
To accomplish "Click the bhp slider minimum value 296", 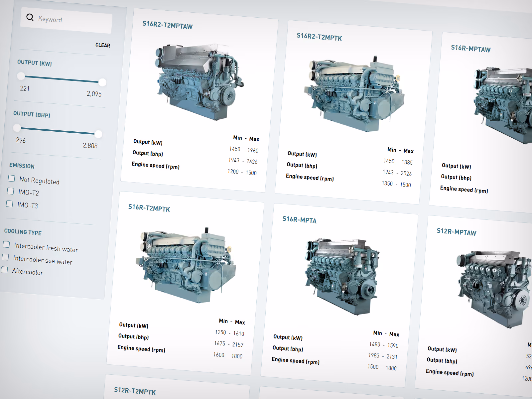I will (x=21, y=140).
